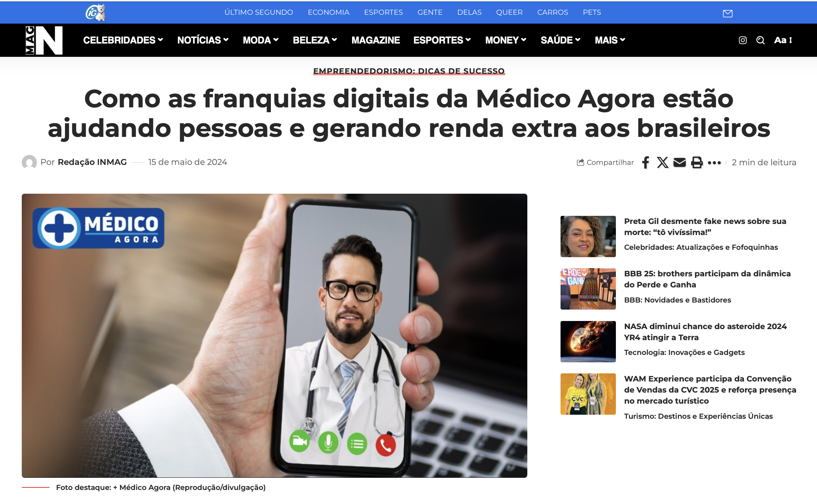The height and width of the screenshot is (504, 817).
Task: Share article via email icon
Action: (679, 162)
